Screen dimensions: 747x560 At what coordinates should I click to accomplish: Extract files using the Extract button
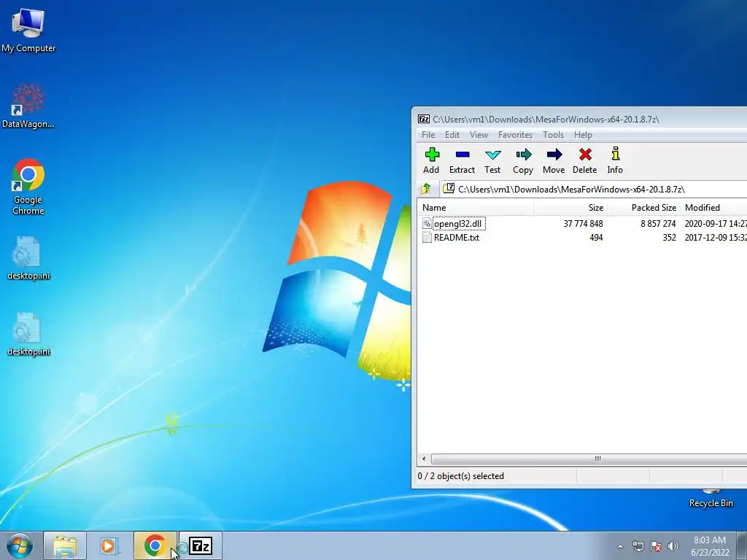click(462, 161)
